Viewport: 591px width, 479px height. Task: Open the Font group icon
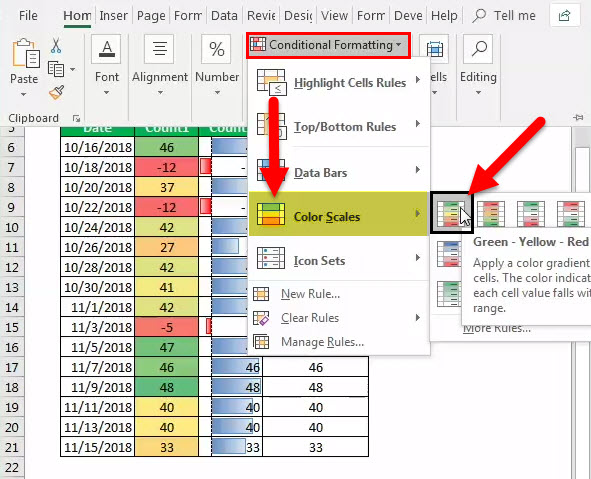coord(107,49)
